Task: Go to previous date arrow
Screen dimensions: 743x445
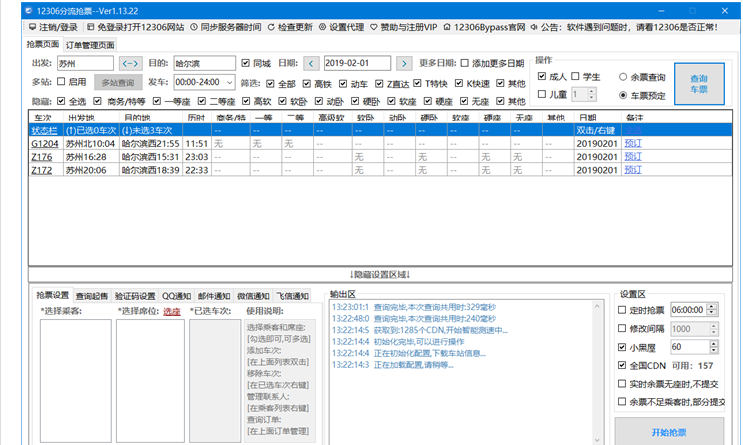Action: tap(311, 63)
